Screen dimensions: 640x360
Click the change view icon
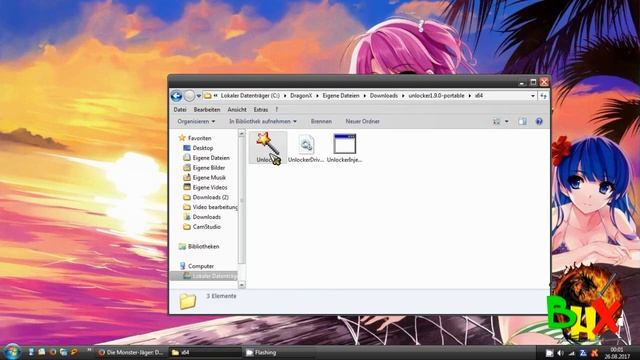[x=497, y=121]
